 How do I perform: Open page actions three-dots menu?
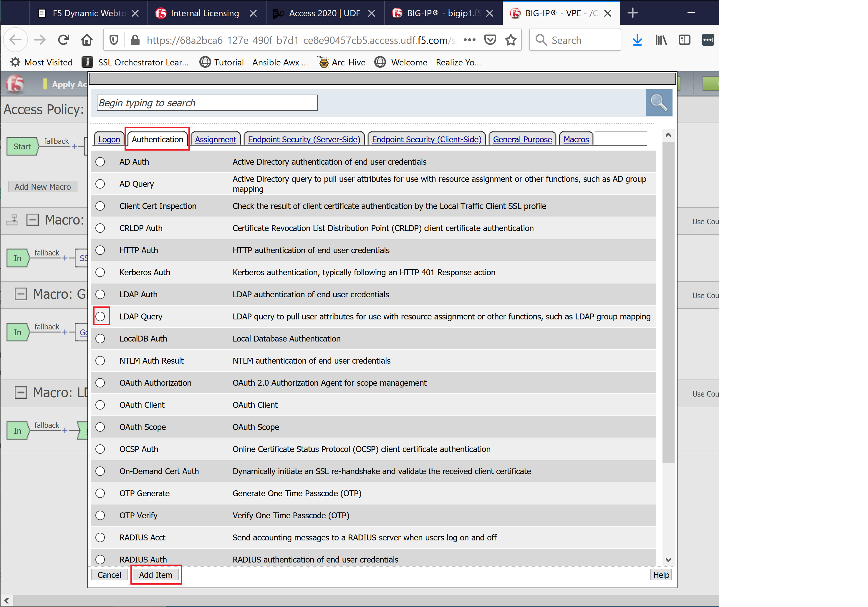(x=469, y=40)
